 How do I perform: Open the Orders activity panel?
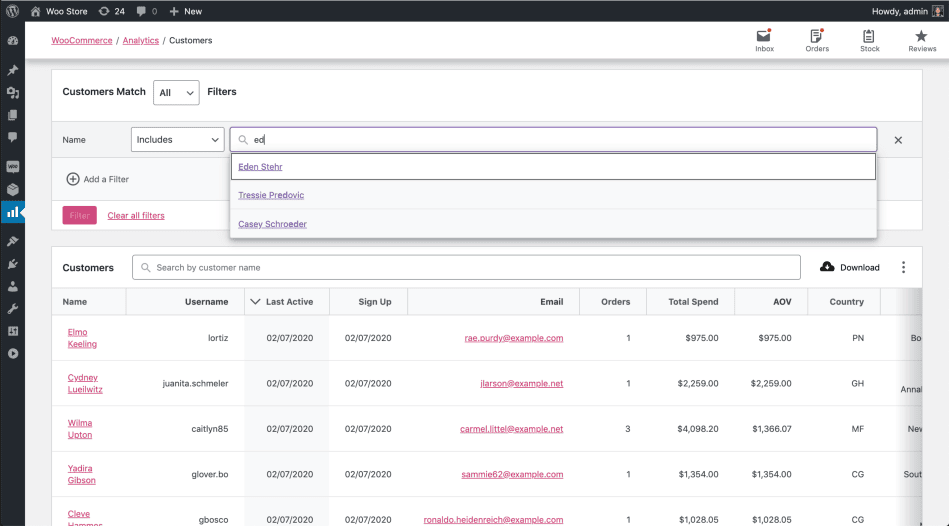816,40
